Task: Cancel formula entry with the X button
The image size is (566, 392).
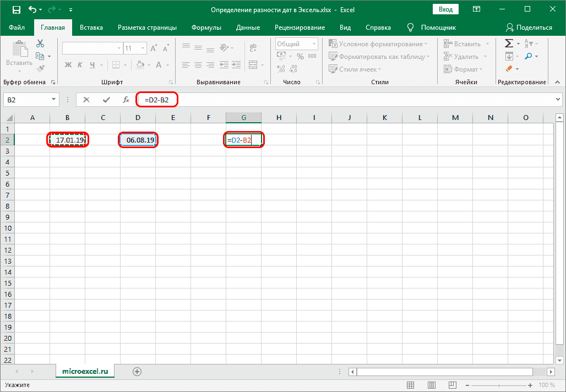Action: tap(86, 100)
